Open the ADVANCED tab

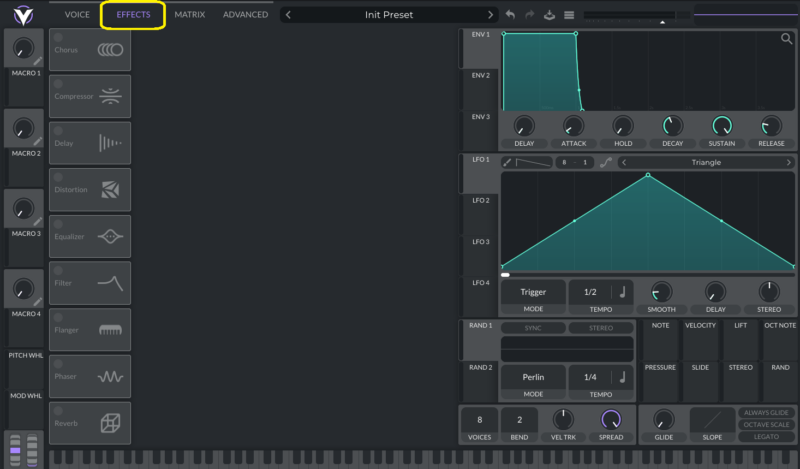point(245,15)
